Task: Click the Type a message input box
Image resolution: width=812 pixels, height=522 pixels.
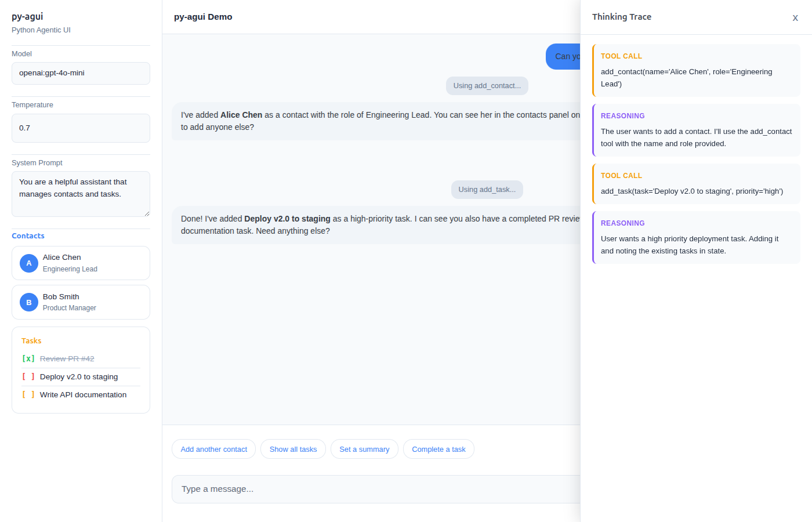Action: pos(376,489)
